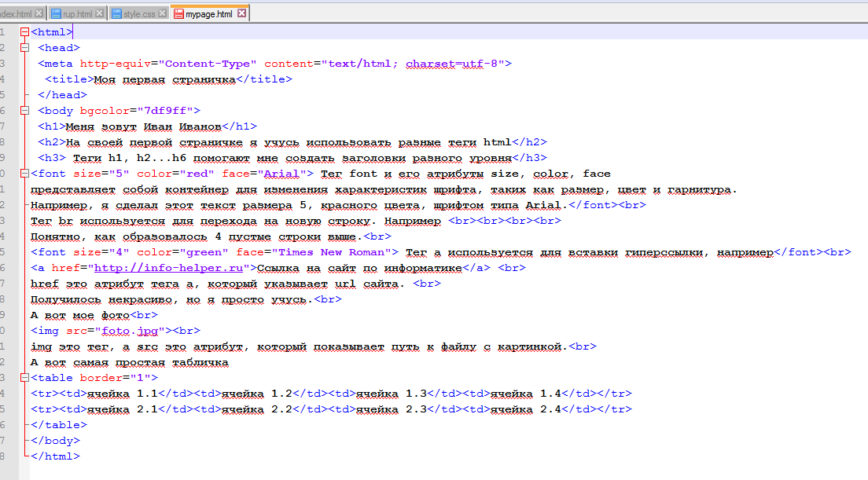
Task: Click the line with four <br> tags
Action: click(296, 221)
